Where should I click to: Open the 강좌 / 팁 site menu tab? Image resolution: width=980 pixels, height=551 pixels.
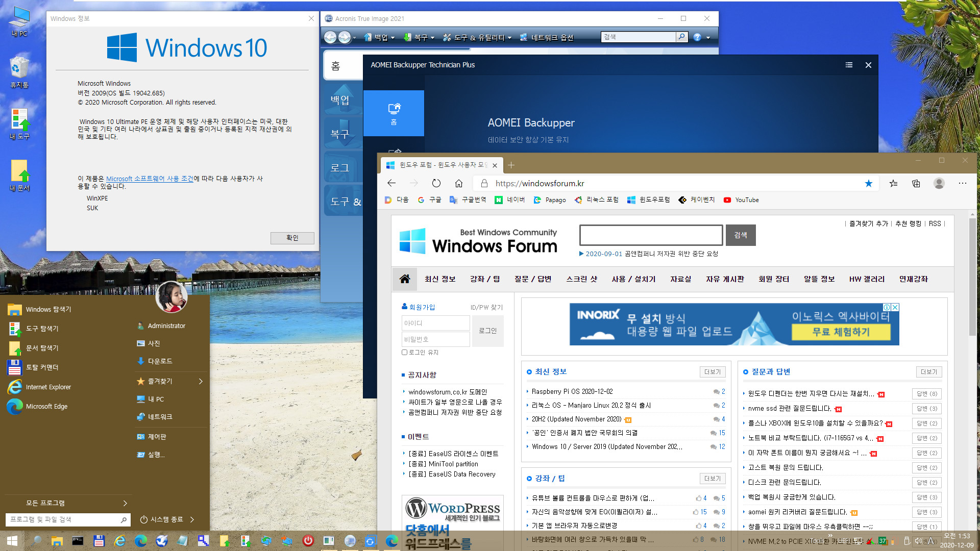(485, 279)
